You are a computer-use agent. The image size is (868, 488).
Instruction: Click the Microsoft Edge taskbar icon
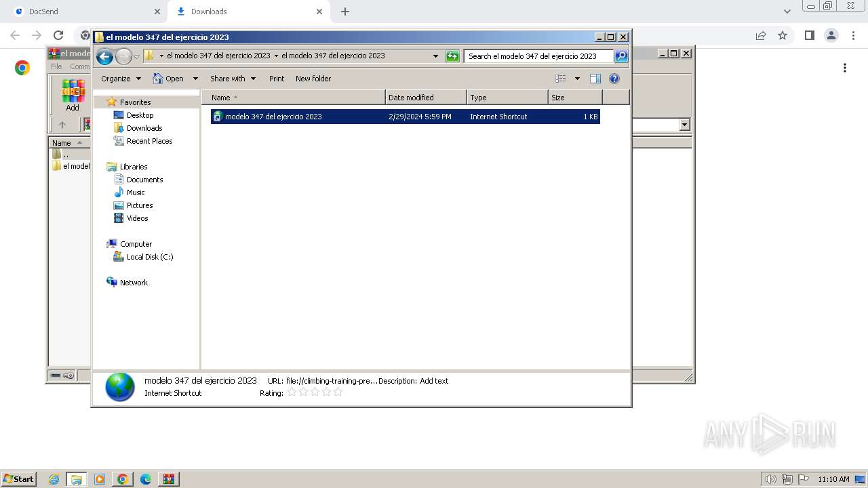tap(145, 479)
